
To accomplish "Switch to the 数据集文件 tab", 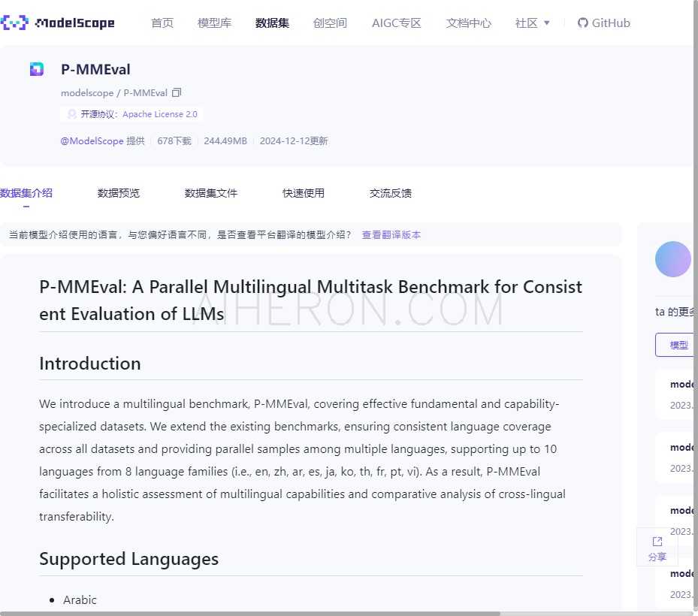I will [211, 193].
